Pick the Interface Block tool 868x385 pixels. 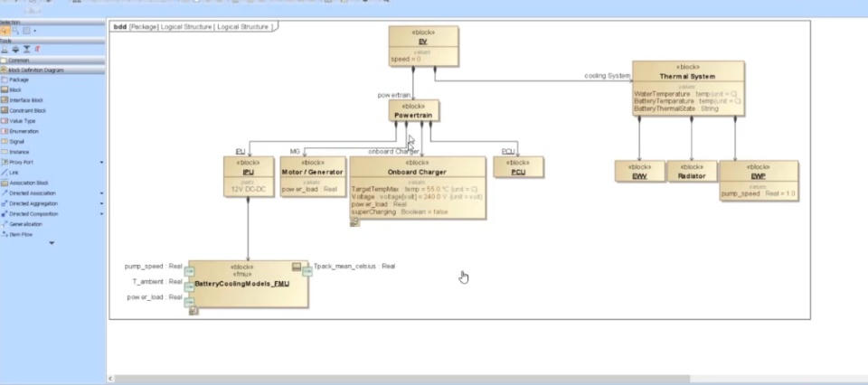click(x=22, y=100)
